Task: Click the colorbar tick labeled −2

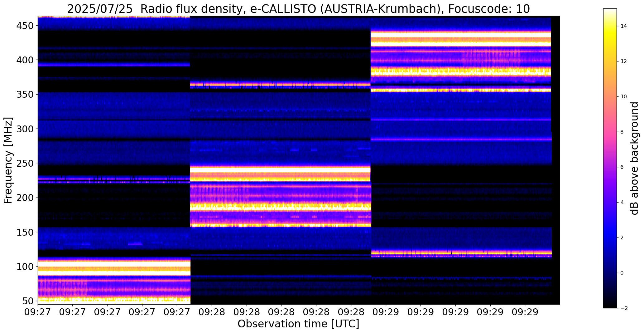Action: click(624, 308)
